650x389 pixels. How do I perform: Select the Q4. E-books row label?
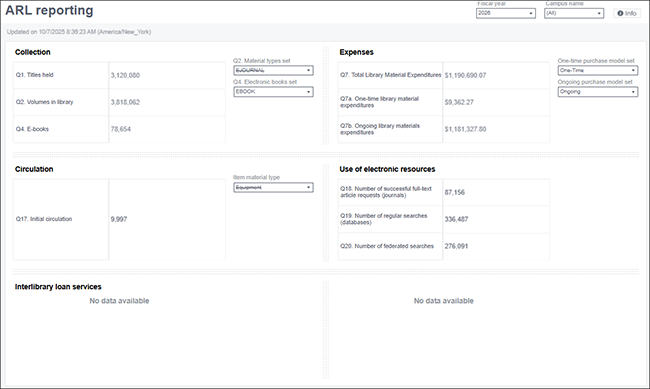32,129
